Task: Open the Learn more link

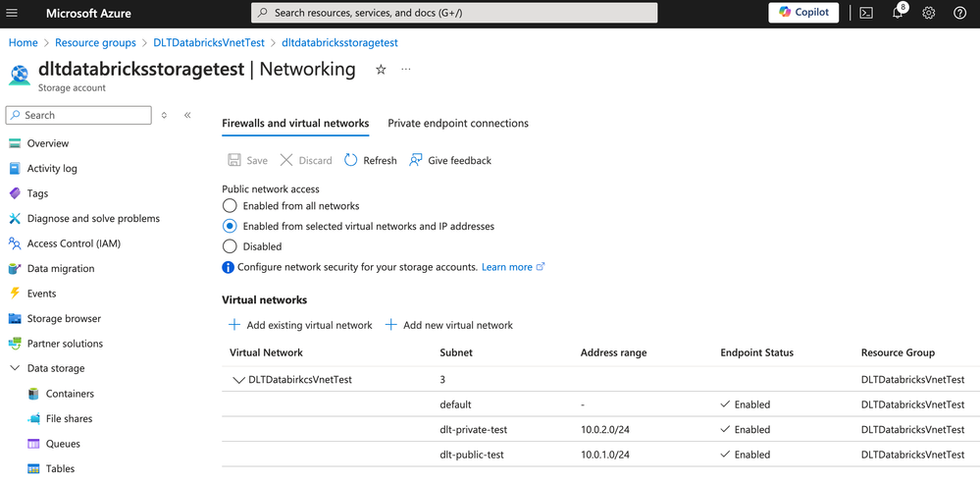Action: pyautogui.click(x=507, y=267)
